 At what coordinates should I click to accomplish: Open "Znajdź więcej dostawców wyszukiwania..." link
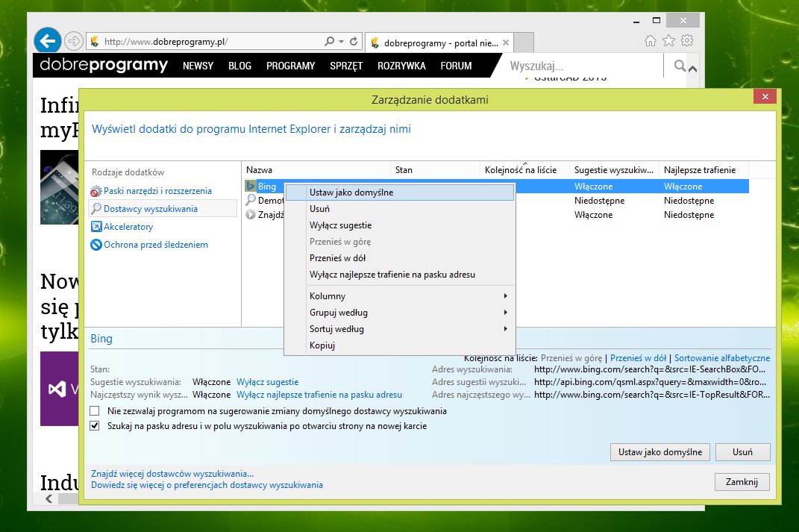coord(172,473)
